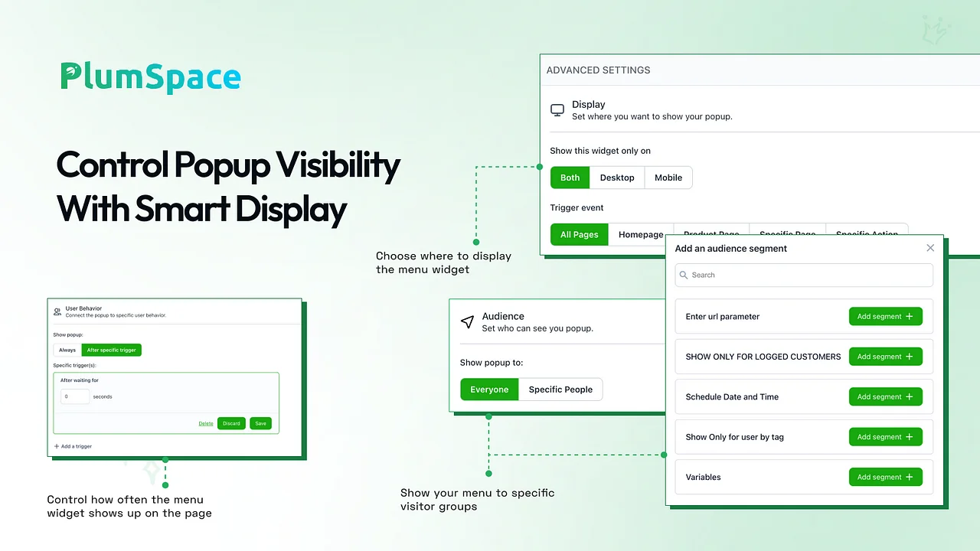Close the Add an audience segment dialog
Screen dimensions: 980x551
[x=930, y=248]
